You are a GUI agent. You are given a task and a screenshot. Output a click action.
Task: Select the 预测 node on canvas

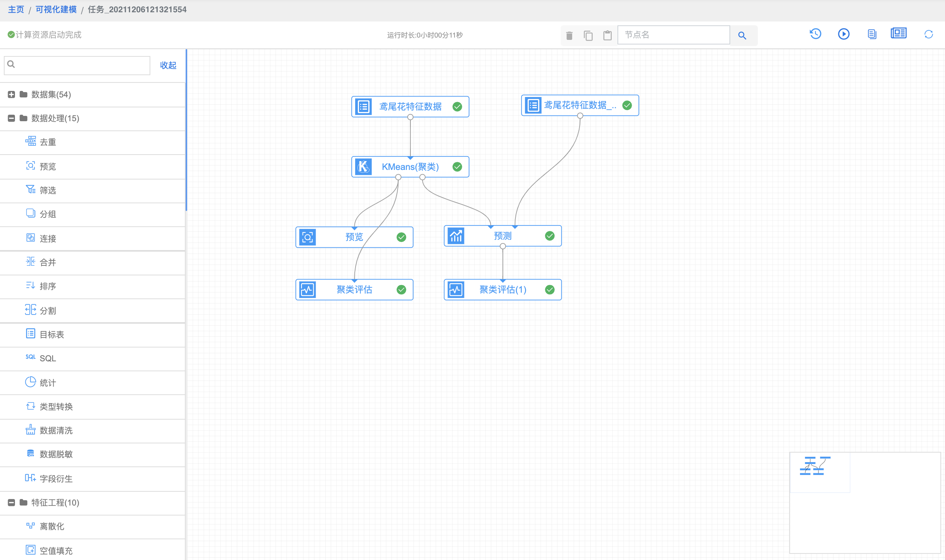click(502, 236)
